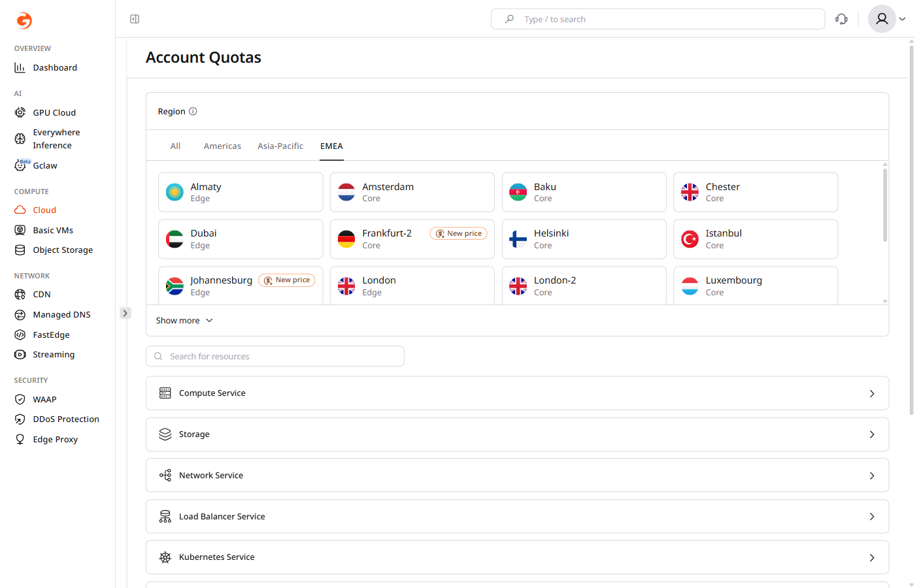Click the Network Service icon
The height and width of the screenshot is (588, 915).
[x=165, y=475]
